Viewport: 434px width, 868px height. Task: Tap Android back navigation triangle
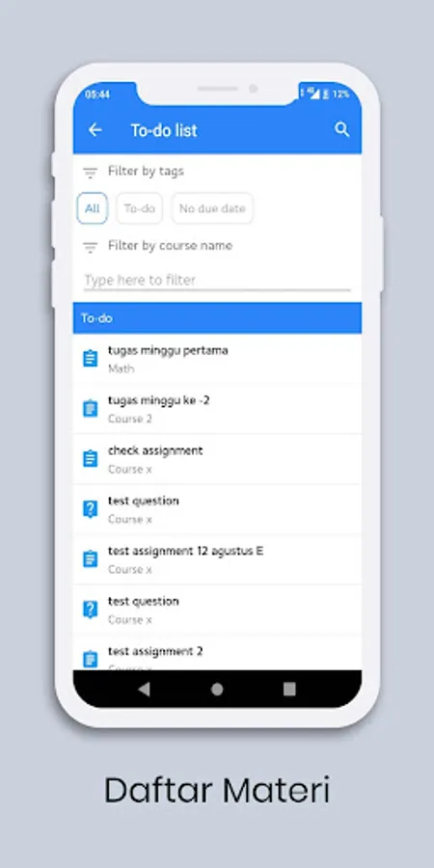[144, 690]
